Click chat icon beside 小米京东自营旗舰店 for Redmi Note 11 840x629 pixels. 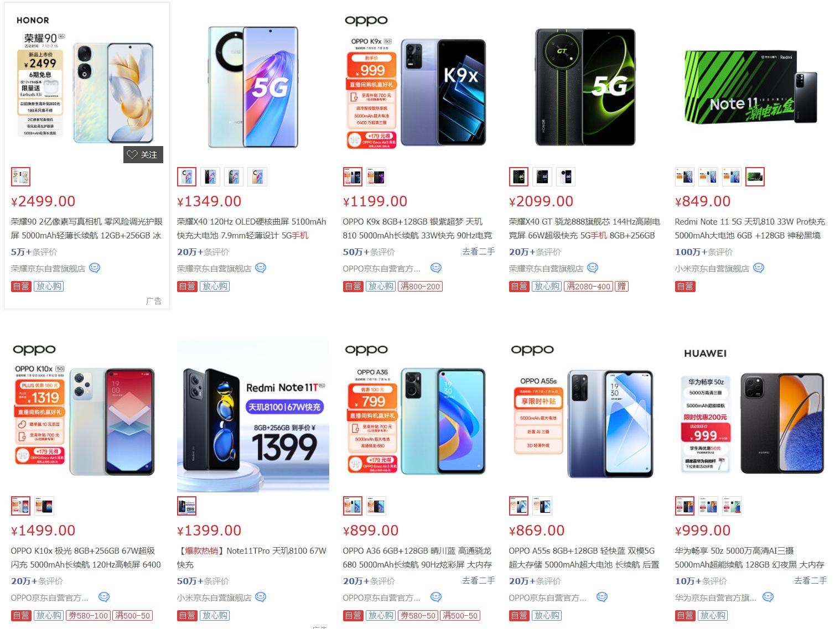click(x=759, y=268)
